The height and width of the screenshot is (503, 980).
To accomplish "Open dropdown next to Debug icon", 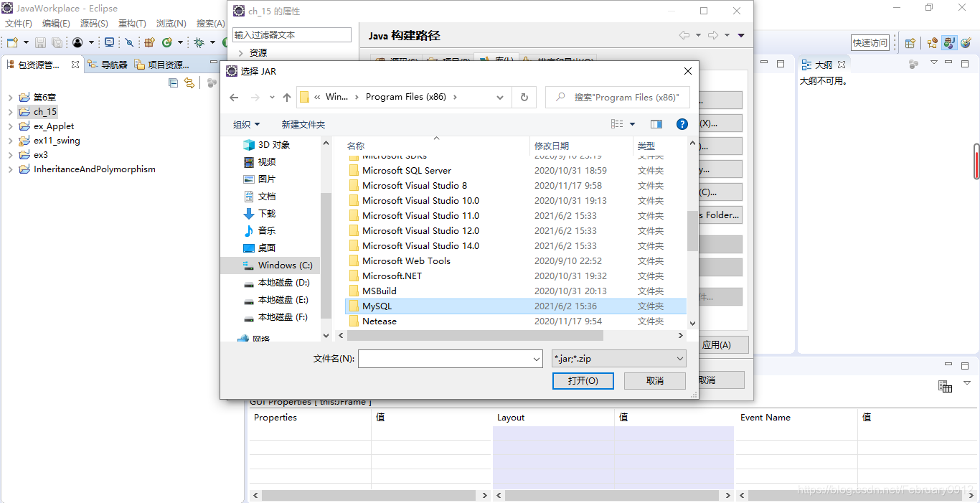I will 211,43.
